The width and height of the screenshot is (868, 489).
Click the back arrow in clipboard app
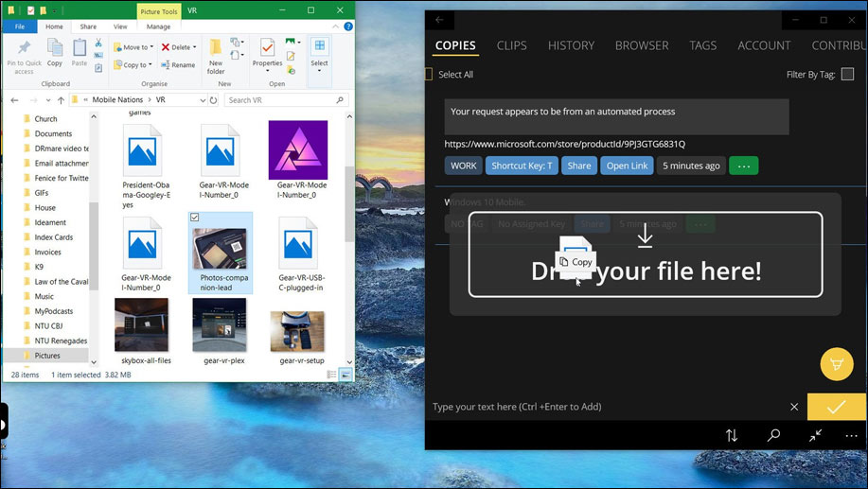pos(439,20)
